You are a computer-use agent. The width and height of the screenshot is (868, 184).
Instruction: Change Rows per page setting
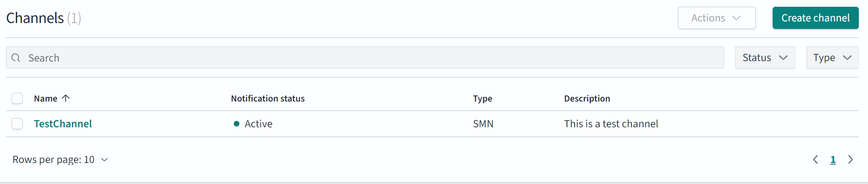tap(60, 159)
